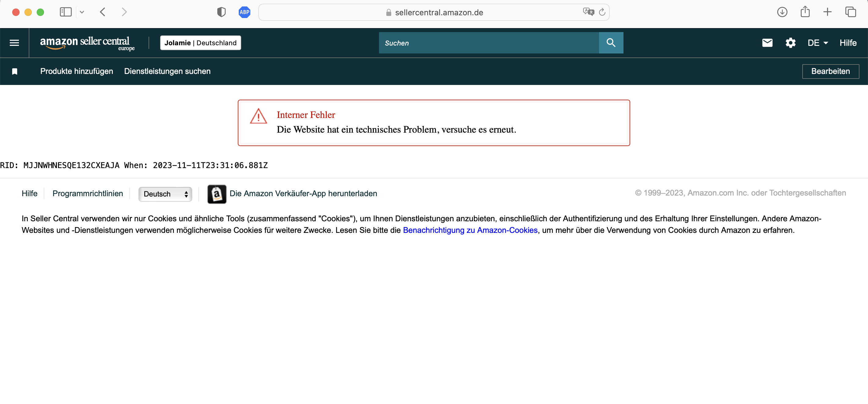This screenshot has width=868, height=404.
Task: Open the Jolamie | Deutschland account switcher
Action: [200, 43]
